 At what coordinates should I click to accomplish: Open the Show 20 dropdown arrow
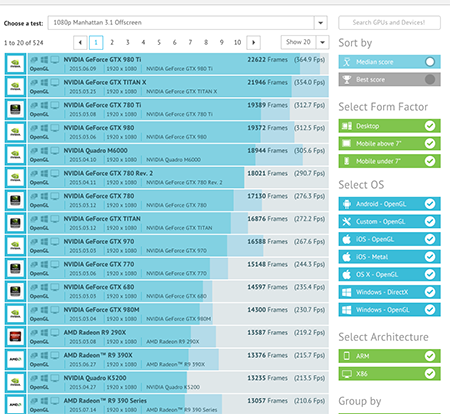click(x=322, y=42)
